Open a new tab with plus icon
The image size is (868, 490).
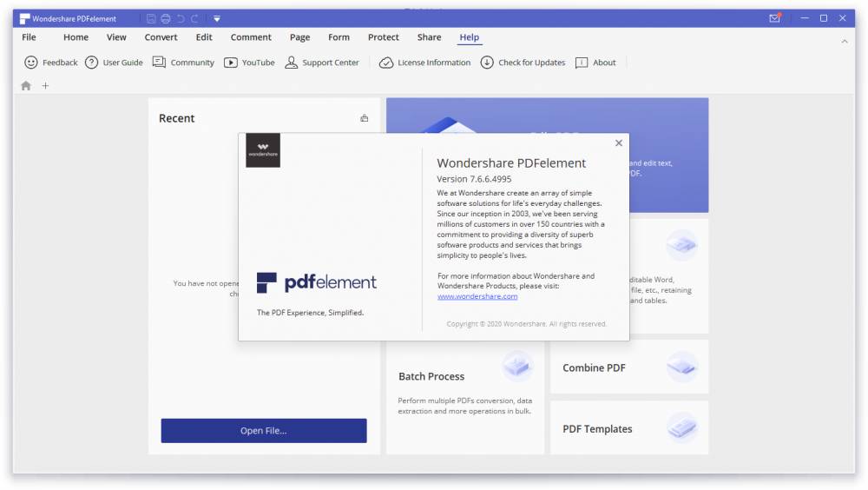pyautogui.click(x=45, y=86)
